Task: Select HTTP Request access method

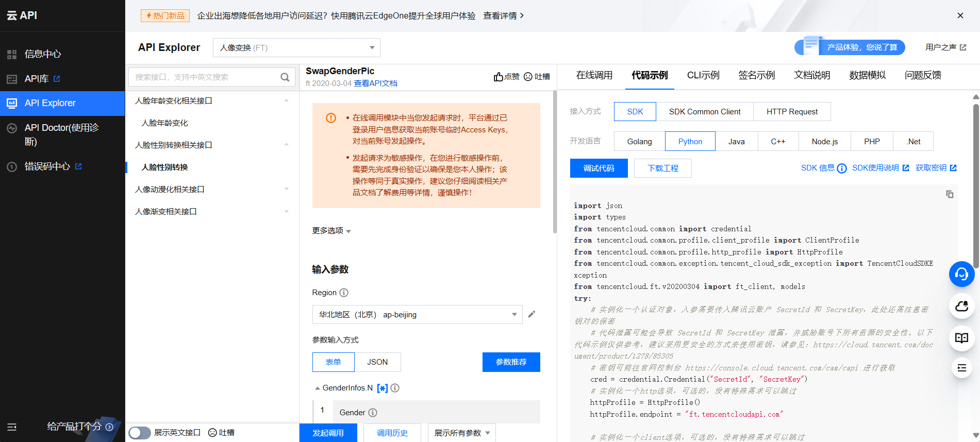Action: click(792, 112)
